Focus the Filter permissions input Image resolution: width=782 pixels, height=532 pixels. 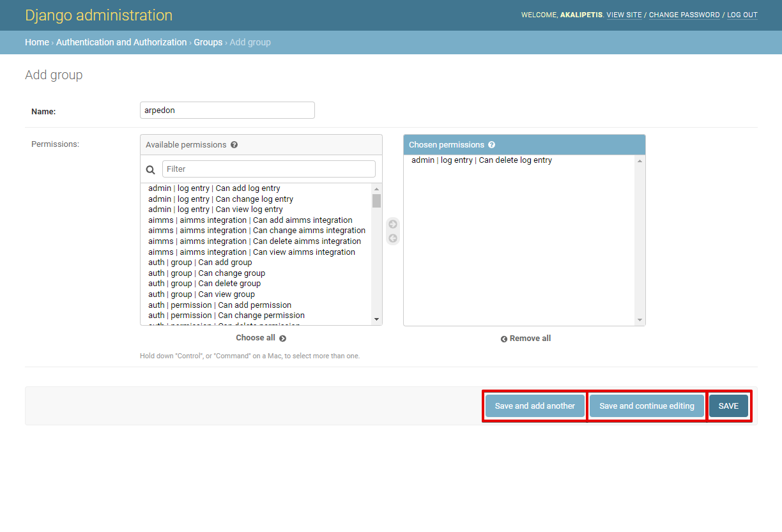(269, 169)
